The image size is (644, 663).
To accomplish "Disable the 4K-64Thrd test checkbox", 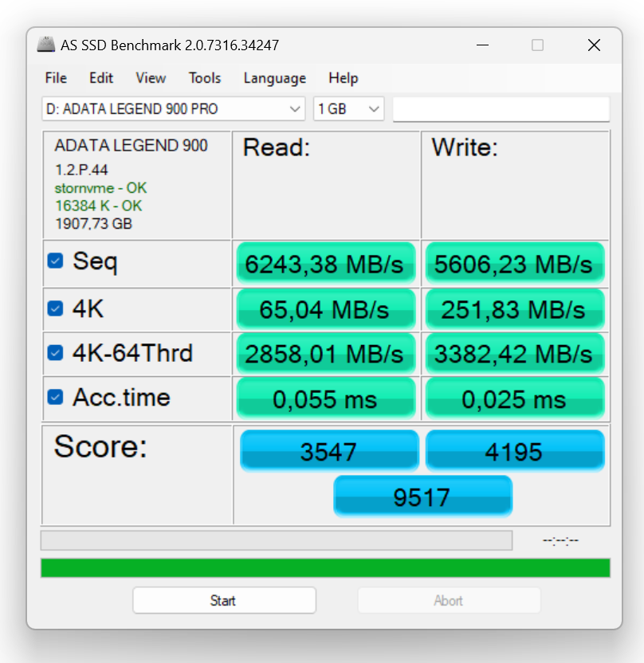I will [x=55, y=351].
